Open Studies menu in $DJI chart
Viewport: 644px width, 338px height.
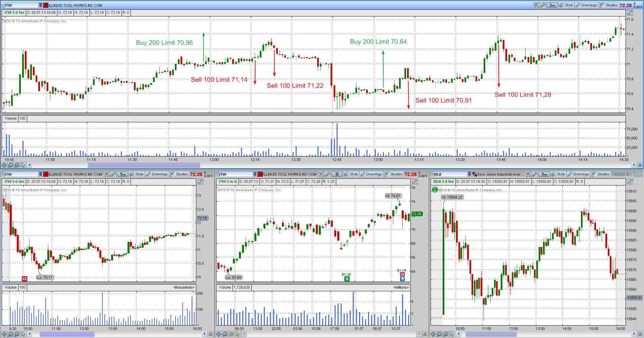tap(600, 174)
